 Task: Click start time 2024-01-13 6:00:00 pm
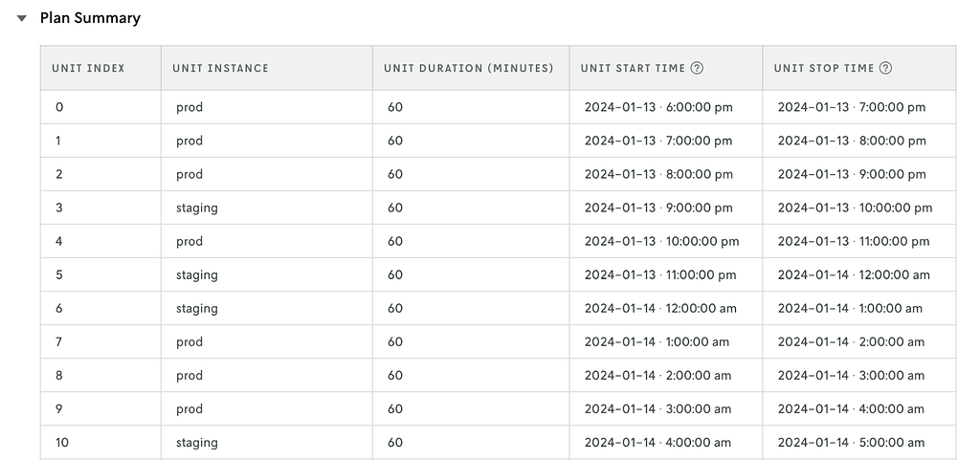click(657, 107)
